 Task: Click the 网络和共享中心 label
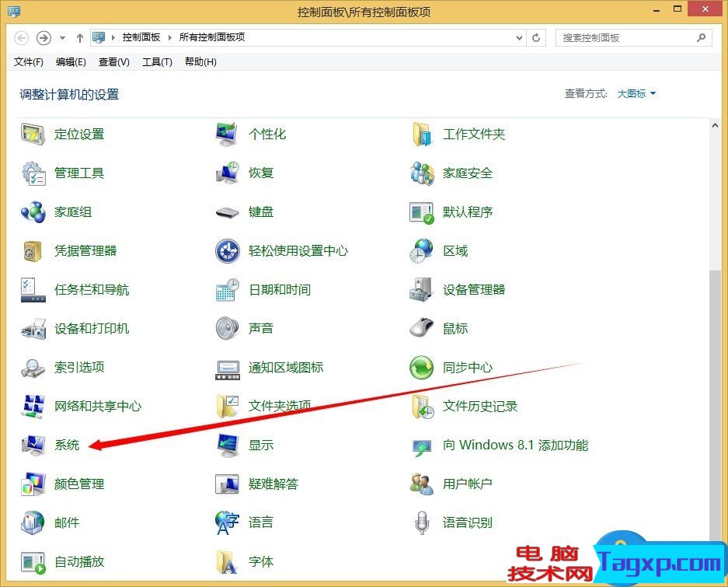[x=97, y=406]
